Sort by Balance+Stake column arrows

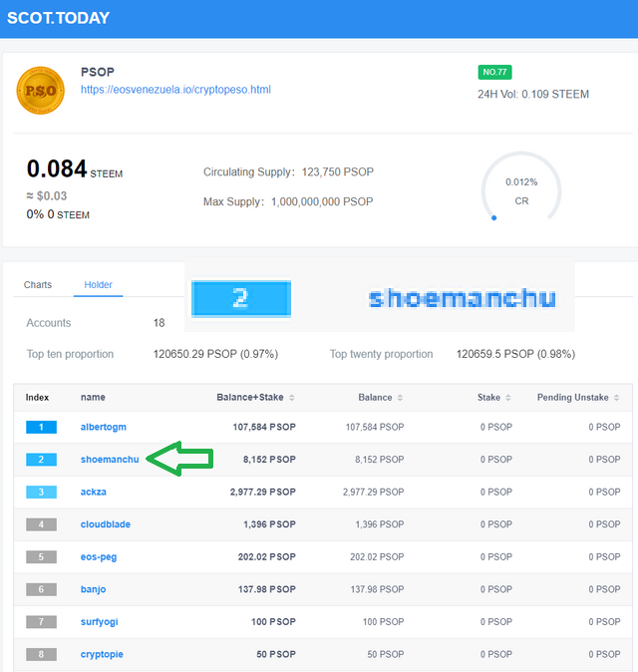[292, 398]
